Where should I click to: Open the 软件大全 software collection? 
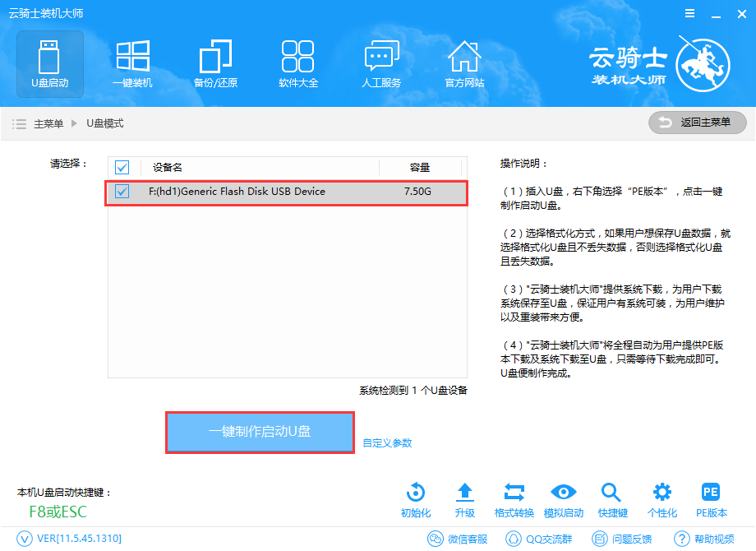[297, 63]
